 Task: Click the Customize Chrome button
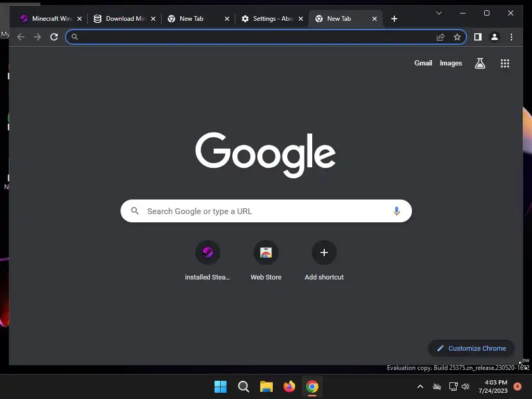471,349
